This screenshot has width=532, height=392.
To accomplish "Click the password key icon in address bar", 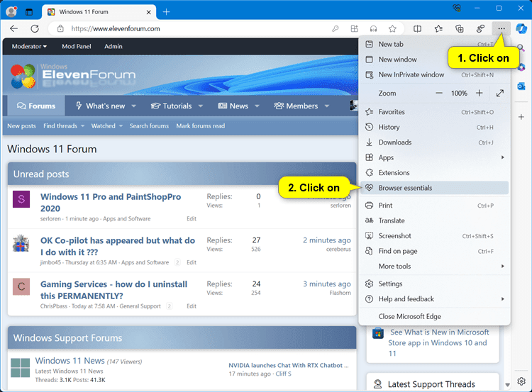I will tap(336, 29).
